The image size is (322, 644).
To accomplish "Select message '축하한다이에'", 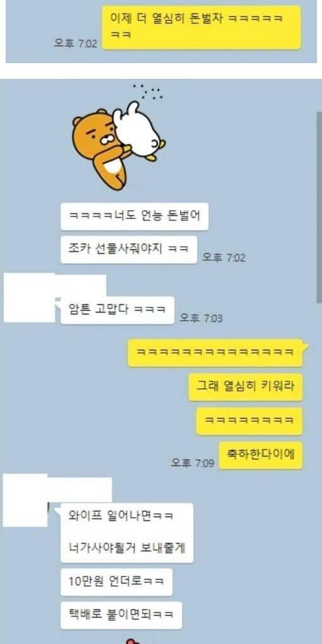I will point(260,455).
